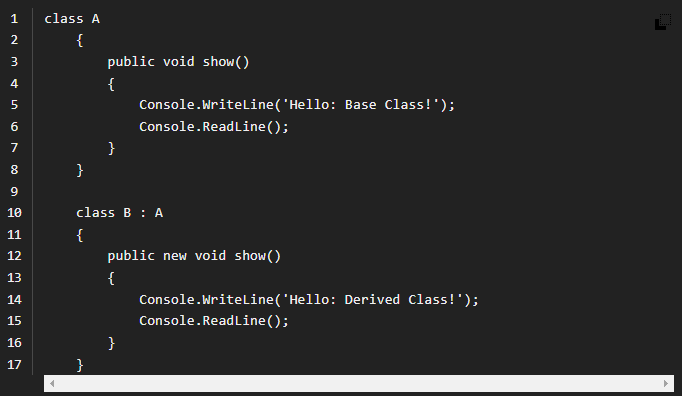Click line number 10 in the gutter
The width and height of the screenshot is (682, 396).
click(14, 213)
